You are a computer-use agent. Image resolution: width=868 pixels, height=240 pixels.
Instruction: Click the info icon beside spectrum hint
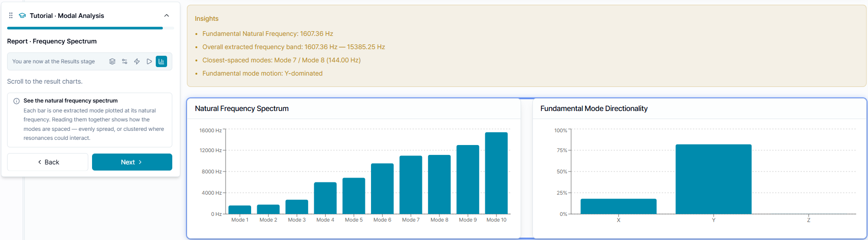click(17, 101)
